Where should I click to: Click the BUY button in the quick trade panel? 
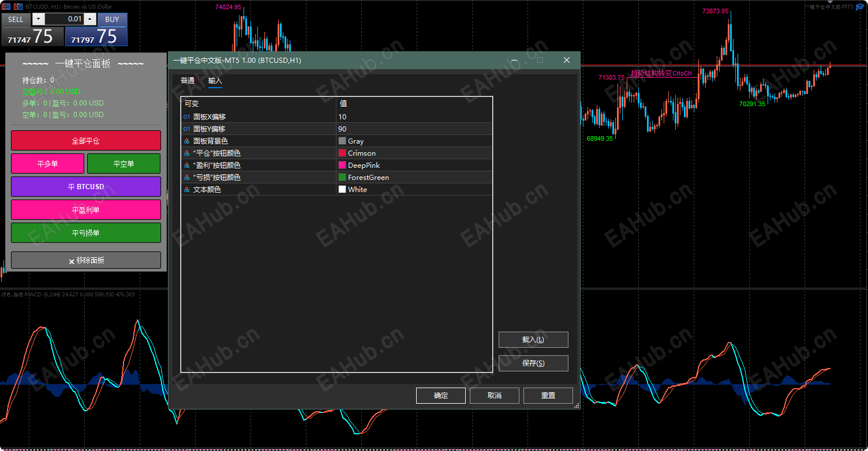point(112,19)
